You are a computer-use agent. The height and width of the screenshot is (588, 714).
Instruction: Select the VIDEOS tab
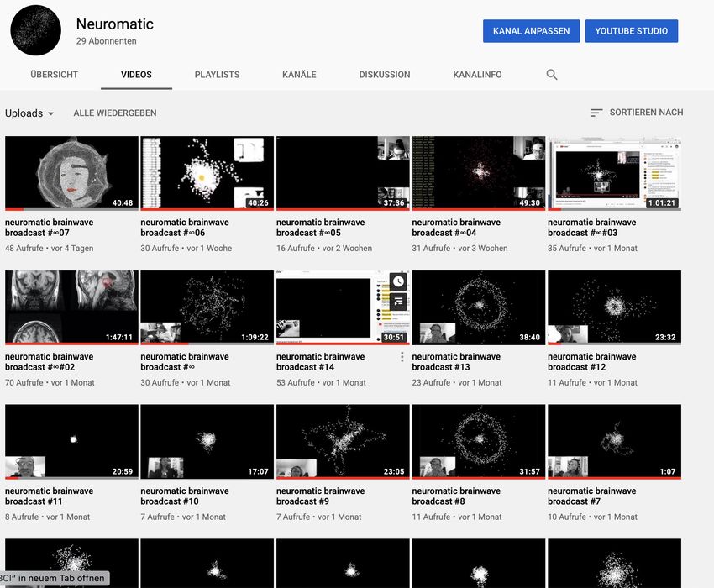click(136, 75)
